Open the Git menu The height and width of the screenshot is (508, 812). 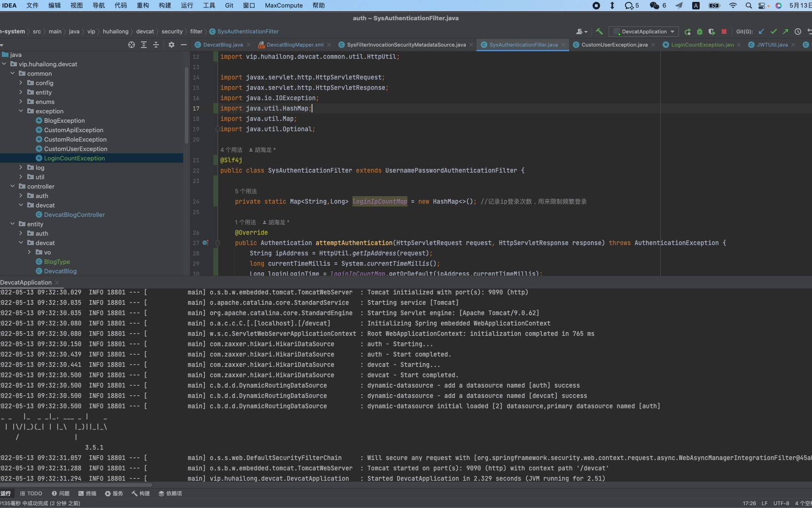229,5
